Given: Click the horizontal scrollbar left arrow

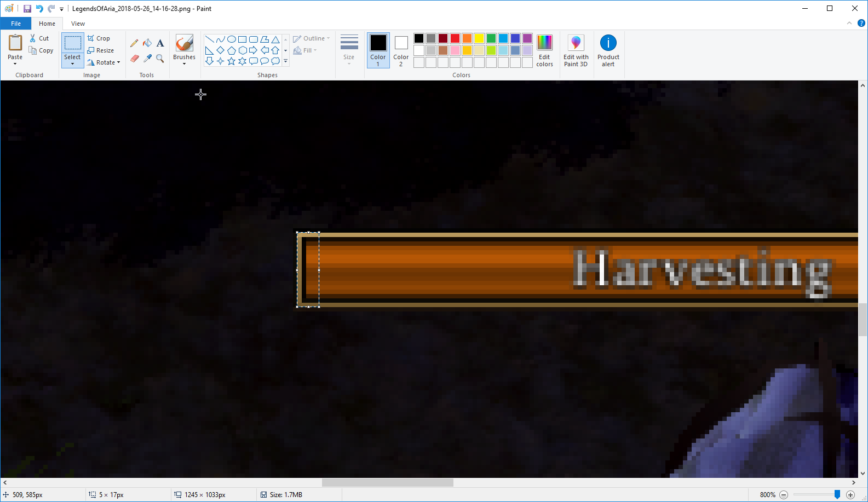Looking at the screenshot, I should pyautogui.click(x=5, y=483).
